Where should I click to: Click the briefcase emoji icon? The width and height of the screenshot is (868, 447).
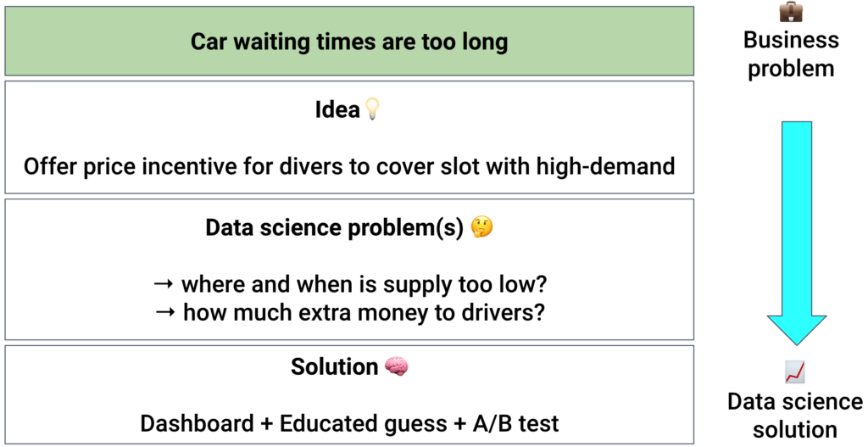click(x=791, y=12)
